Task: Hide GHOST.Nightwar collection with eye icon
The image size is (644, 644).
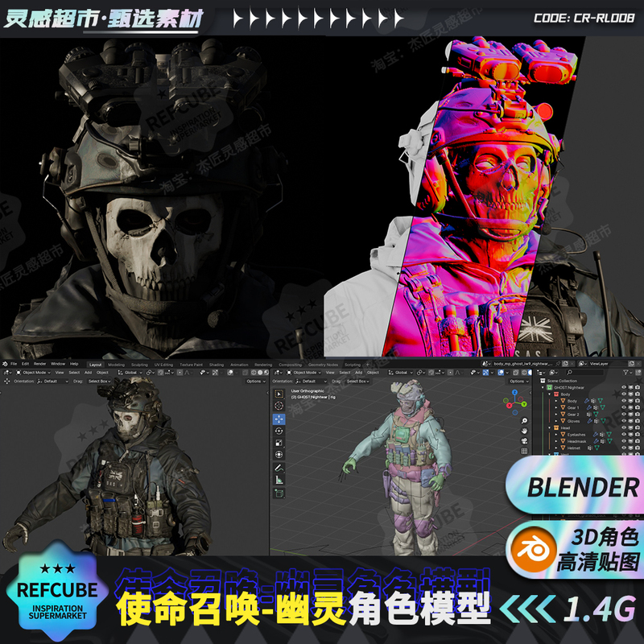Action: (624, 387)
